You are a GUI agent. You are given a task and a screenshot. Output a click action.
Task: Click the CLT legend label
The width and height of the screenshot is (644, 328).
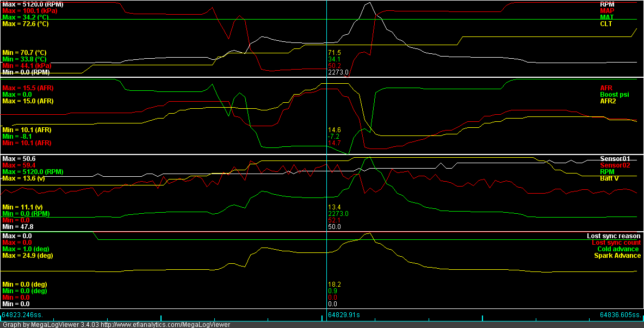click(606, 23)
